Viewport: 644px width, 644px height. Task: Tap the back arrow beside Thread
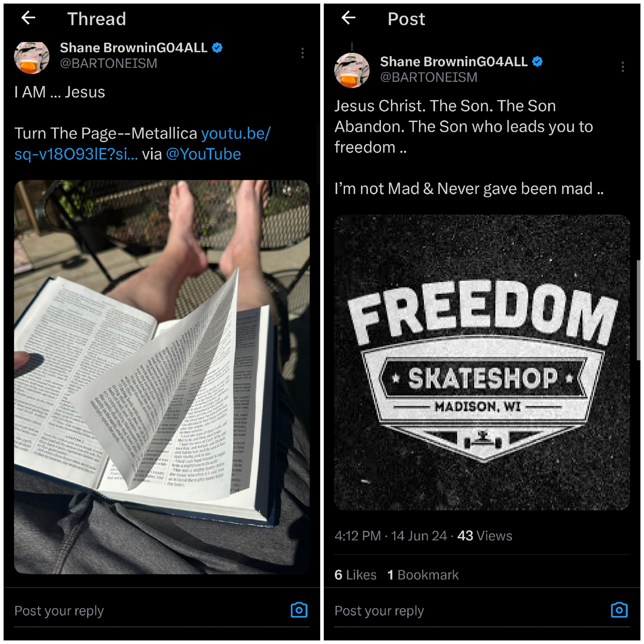pos(28,18)
